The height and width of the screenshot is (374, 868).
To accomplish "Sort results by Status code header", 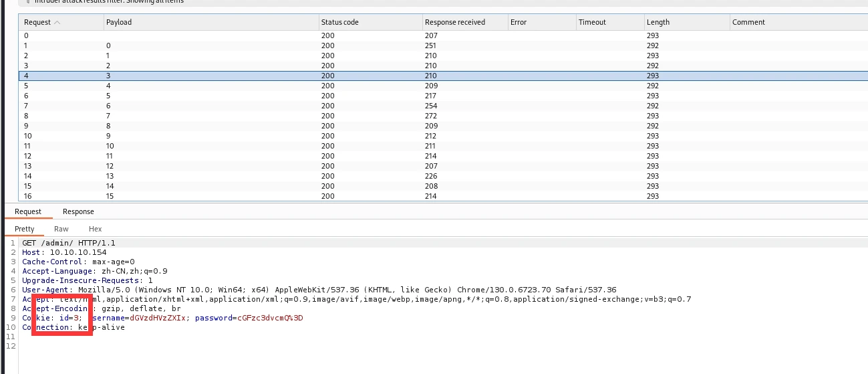I will pyautogui.click(x=370, y=22).
